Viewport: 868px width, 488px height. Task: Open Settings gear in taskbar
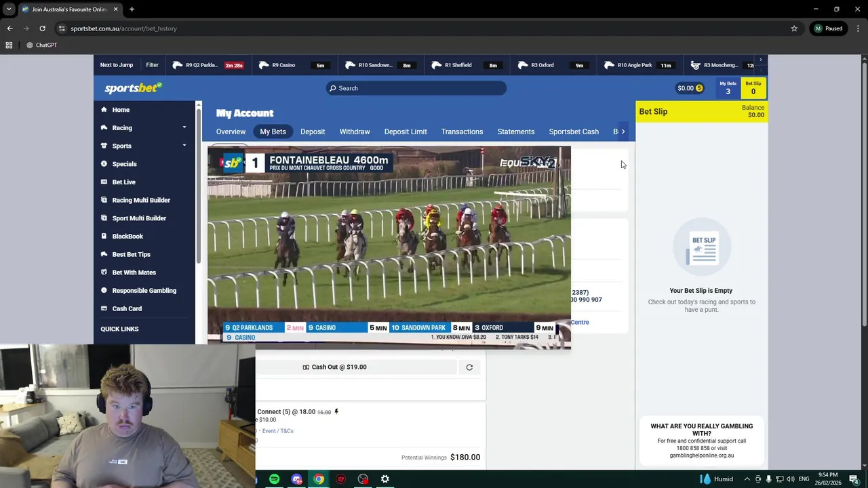tap(384, 479)
